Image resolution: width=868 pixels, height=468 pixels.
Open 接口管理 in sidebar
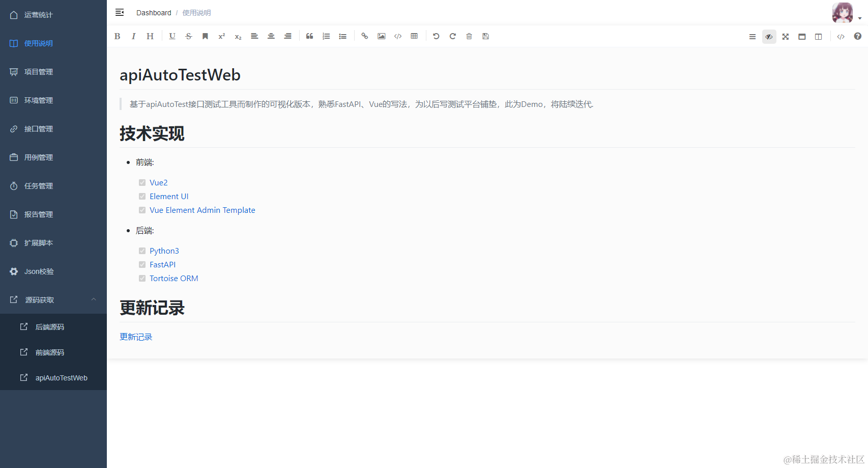pyautogui.click(x=53, y=129)
